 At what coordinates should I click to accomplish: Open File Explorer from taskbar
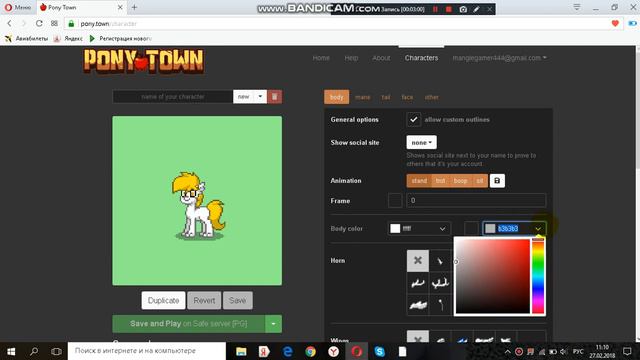241,351
